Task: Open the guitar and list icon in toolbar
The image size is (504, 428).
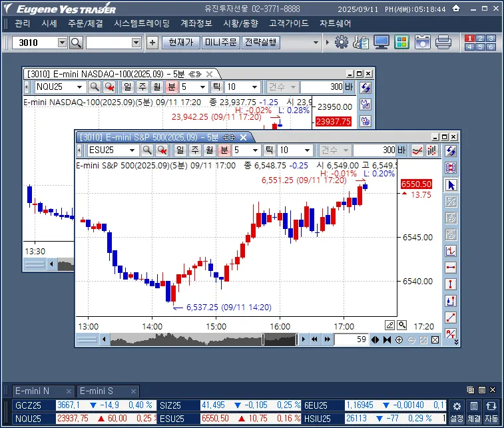Action: click(361, 42)
